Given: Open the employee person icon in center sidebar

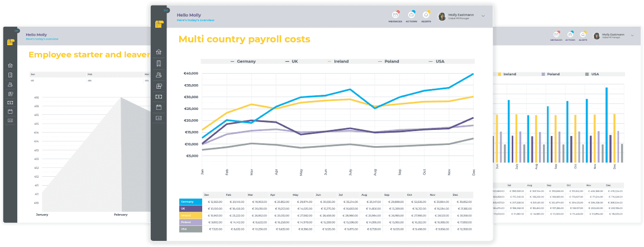Looking at the screenshot, I should [159, 75].
